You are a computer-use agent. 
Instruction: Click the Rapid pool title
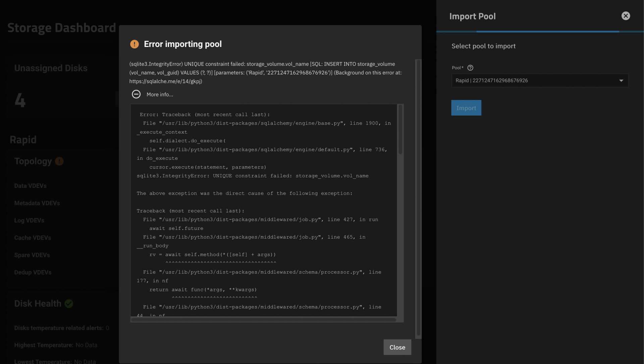point(23,140)
